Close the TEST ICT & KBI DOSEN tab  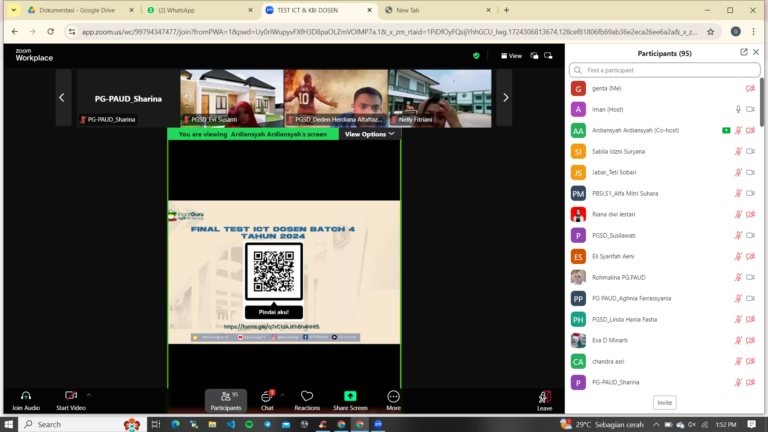[369, 10]
